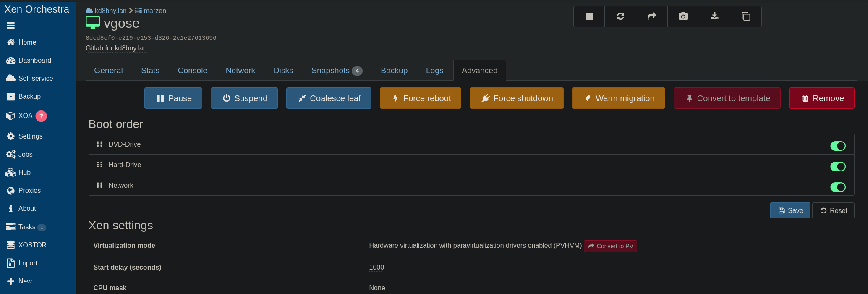The height and width of the screenshot is (294, 868).
Task: Click the copy VM icon
Action: 745,16
